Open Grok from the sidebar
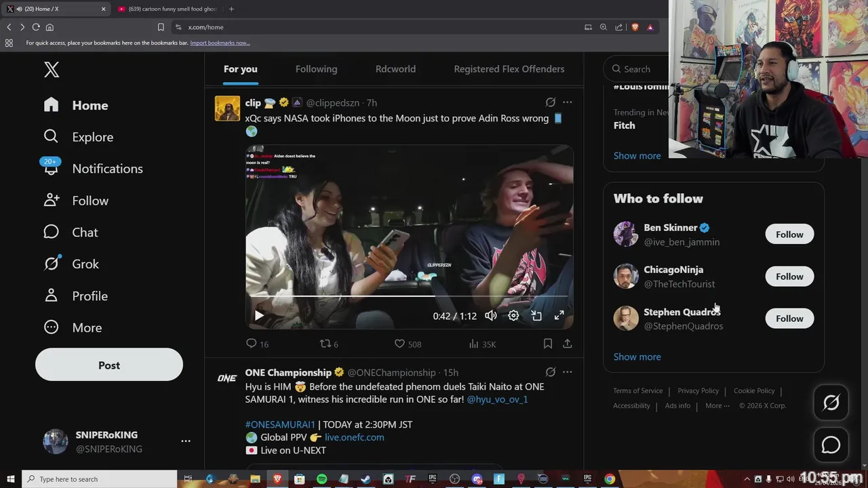868x488 pixels. tap(71, 264)
